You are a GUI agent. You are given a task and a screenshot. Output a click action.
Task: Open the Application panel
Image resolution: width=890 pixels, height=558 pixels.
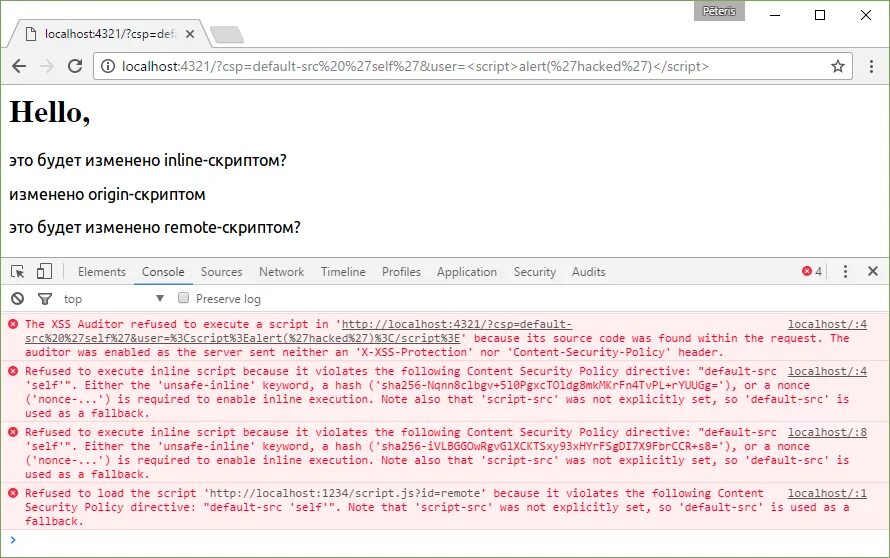[467, 272]
